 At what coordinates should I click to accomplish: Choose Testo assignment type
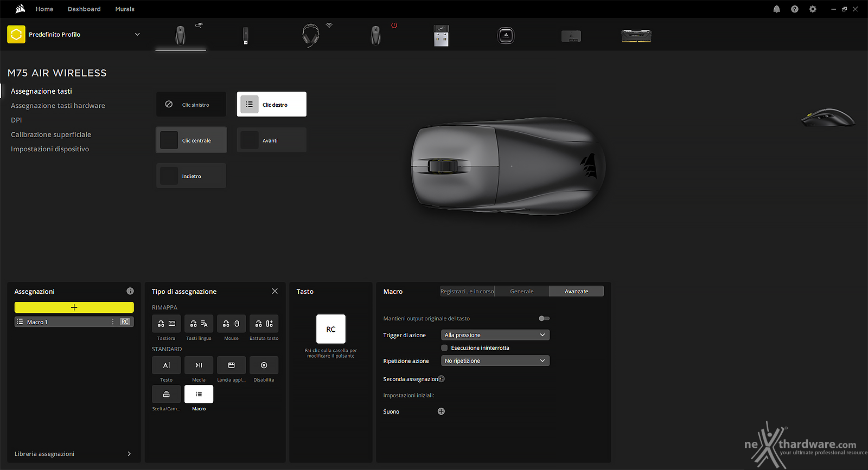click(x=166, y=365)
